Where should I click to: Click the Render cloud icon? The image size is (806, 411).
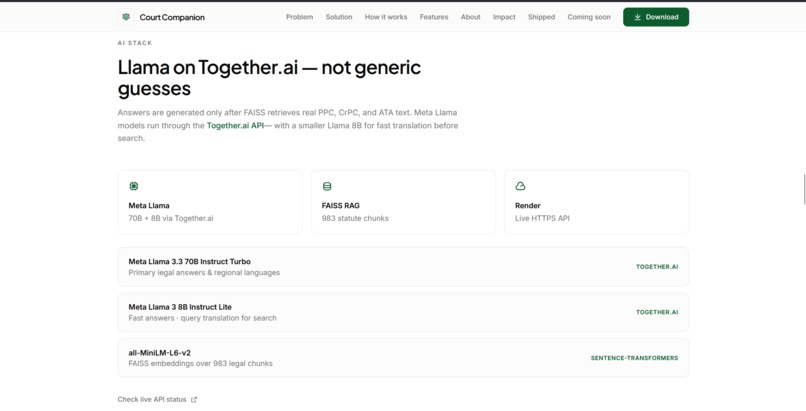tap(520, 186)
